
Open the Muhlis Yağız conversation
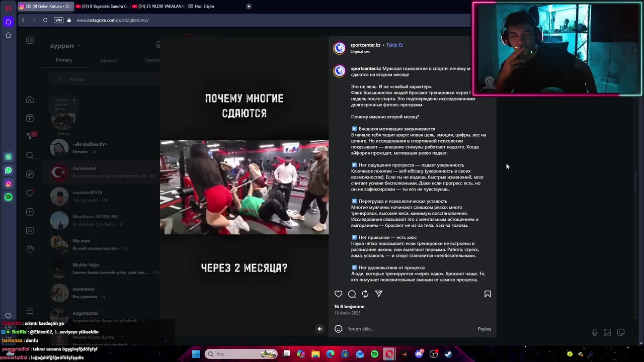[101, 268]
